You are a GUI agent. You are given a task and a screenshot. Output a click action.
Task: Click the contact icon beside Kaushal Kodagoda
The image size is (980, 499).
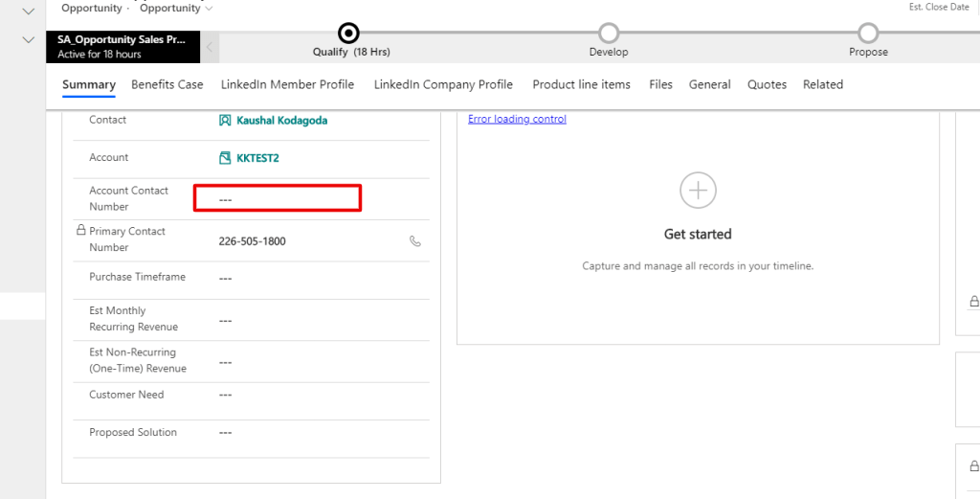(225, 121)
